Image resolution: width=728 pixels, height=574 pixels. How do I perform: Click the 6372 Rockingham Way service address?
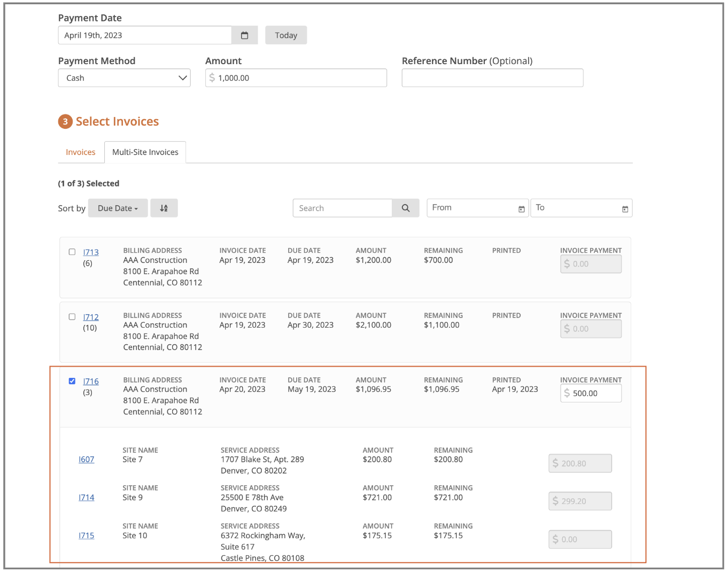(263, 546)
